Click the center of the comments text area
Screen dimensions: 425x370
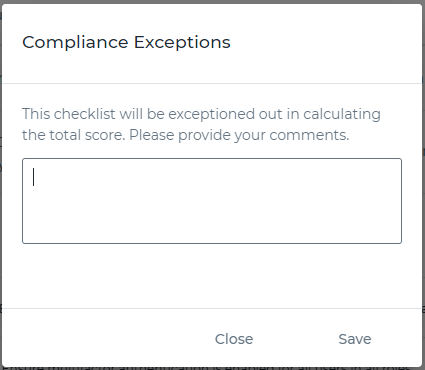click(212, 201)
